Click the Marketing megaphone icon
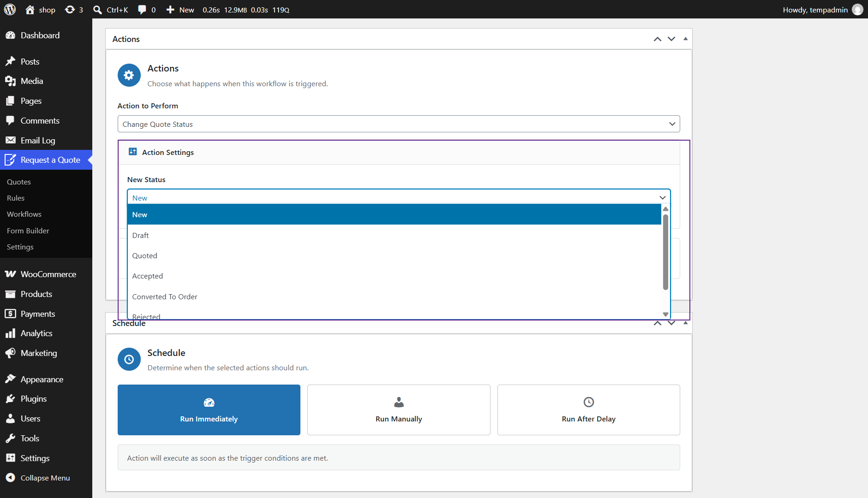The width and height of the screenshot is (868, 498). click(10, 353)
